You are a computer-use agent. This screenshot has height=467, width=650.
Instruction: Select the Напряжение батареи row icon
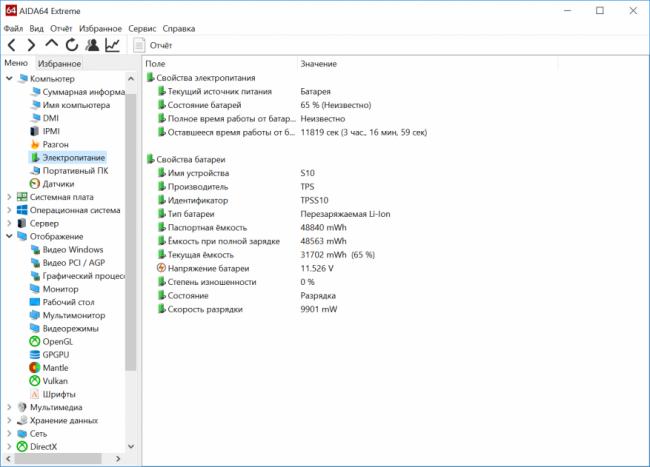click(x=161, y=268)
